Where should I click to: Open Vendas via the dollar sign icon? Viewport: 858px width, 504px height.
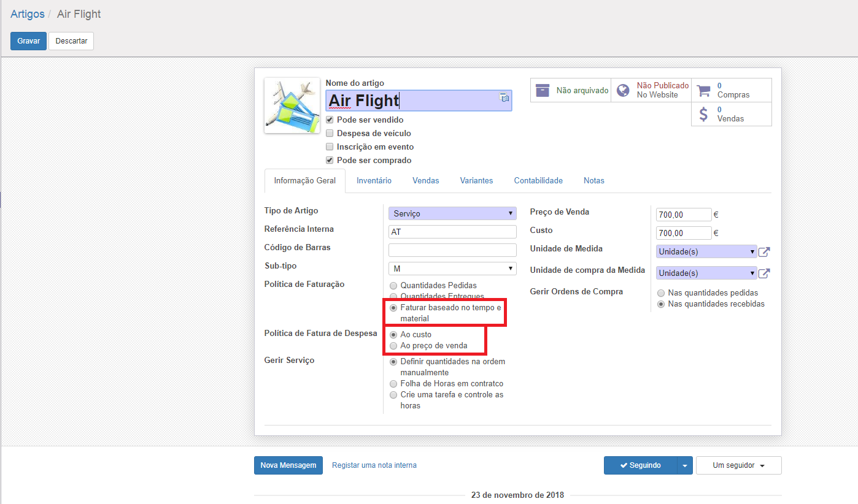(x=704, y=114)
